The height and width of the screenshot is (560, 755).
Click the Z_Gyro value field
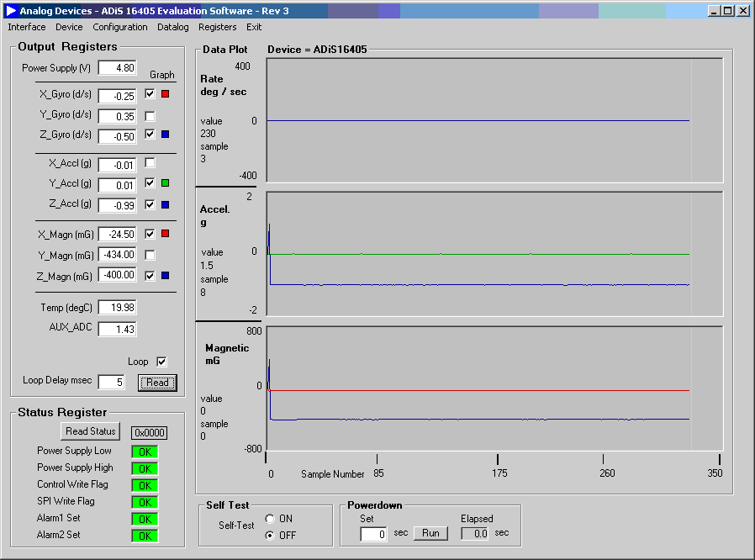(x=118, y=136)
